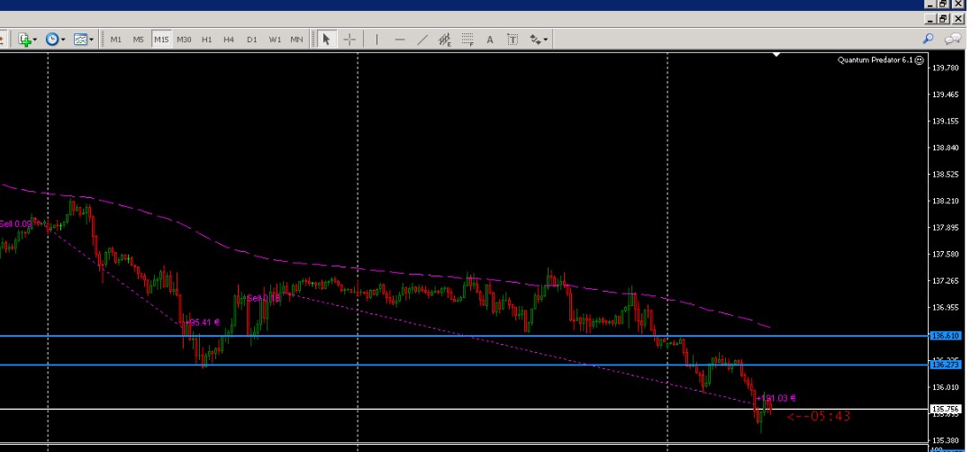Switch chart to MN monthly timeframe
This screenshot has width=980, height=452.
(x=296, y=40)
